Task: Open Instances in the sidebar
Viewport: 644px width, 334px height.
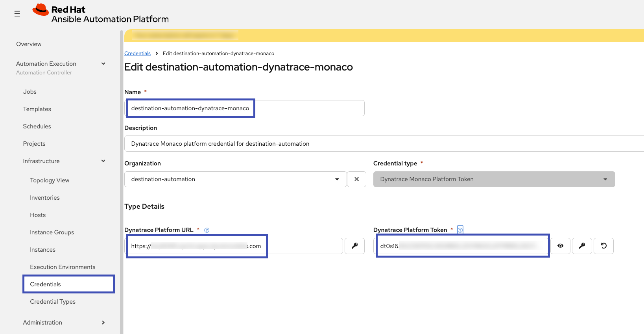Action: pos(42,250)
